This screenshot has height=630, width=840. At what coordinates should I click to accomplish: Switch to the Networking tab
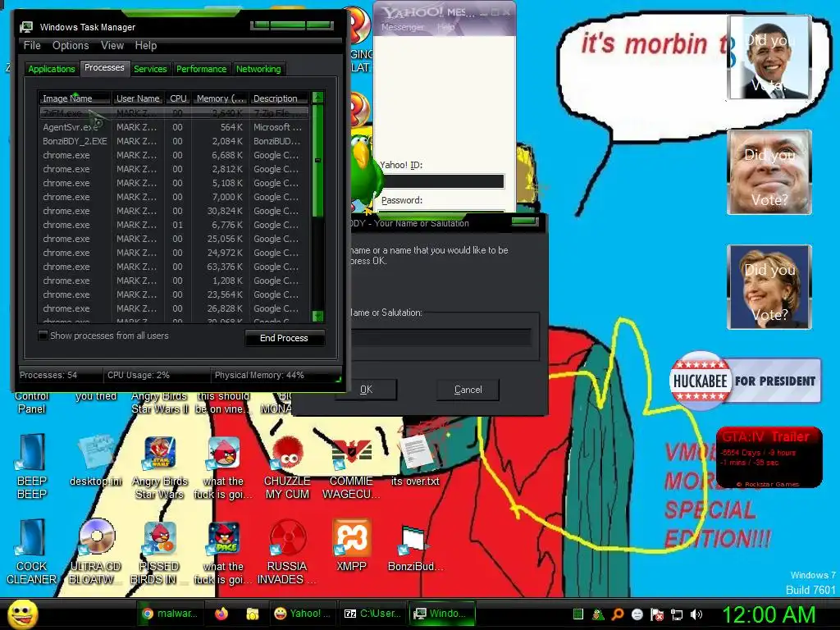[258, 69]
